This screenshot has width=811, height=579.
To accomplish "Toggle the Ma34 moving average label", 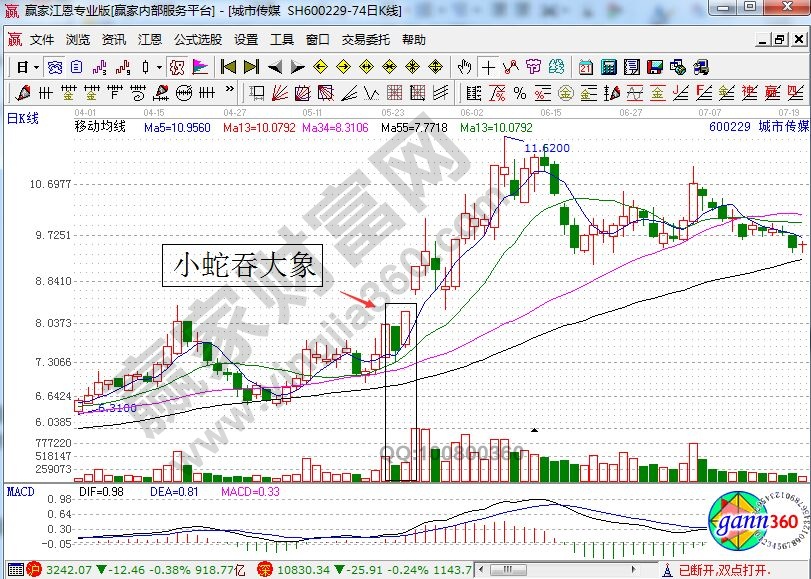I will (334, 128).
